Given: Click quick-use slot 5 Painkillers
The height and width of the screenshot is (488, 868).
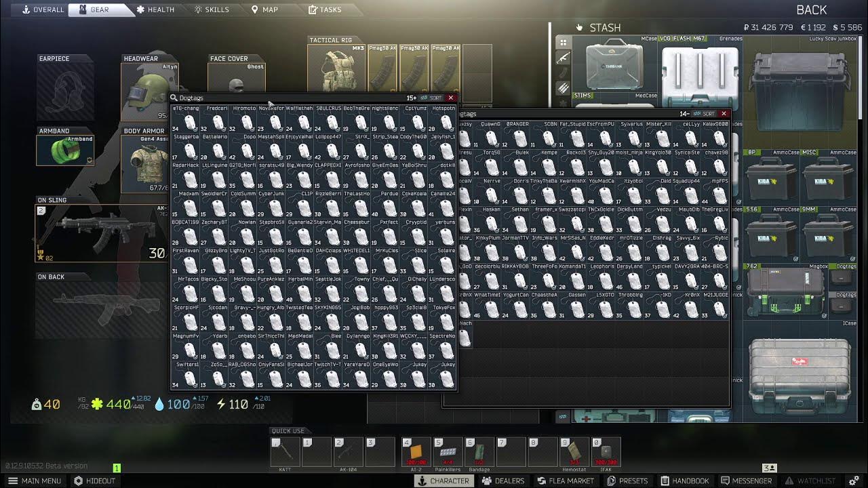Looking at the screenshot, I should pos(447,452).
